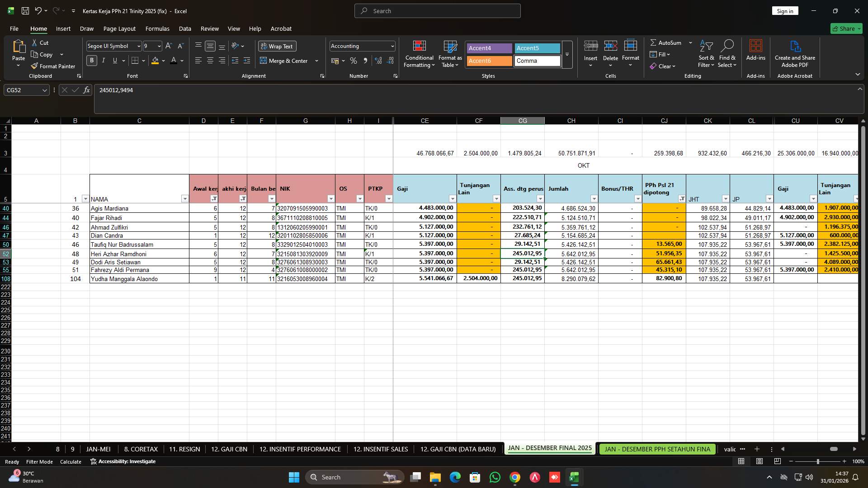The width and height of the screenshot is (868, 488).
Task: Open the 12. GAJI CBN sheet tab
Action: coord(229,449)
